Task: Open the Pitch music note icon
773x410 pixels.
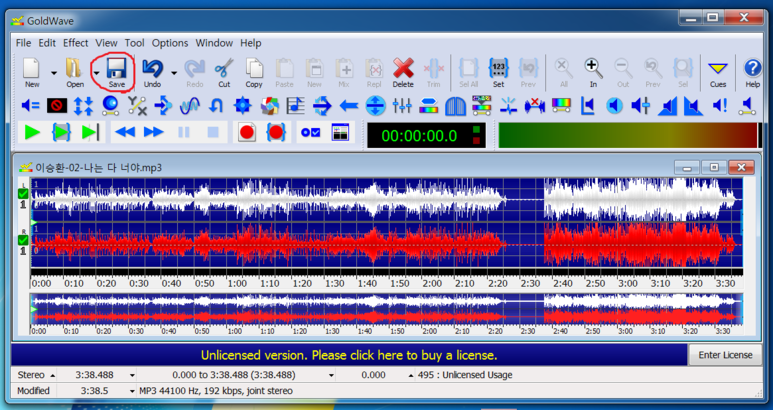Action: pyautogui.click(x=295, y=105)
